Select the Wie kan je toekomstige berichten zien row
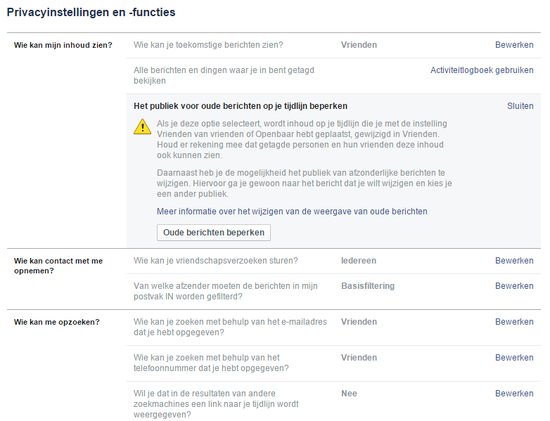The width and height of the screenshot is (550, 421). (x=334, y=45)
